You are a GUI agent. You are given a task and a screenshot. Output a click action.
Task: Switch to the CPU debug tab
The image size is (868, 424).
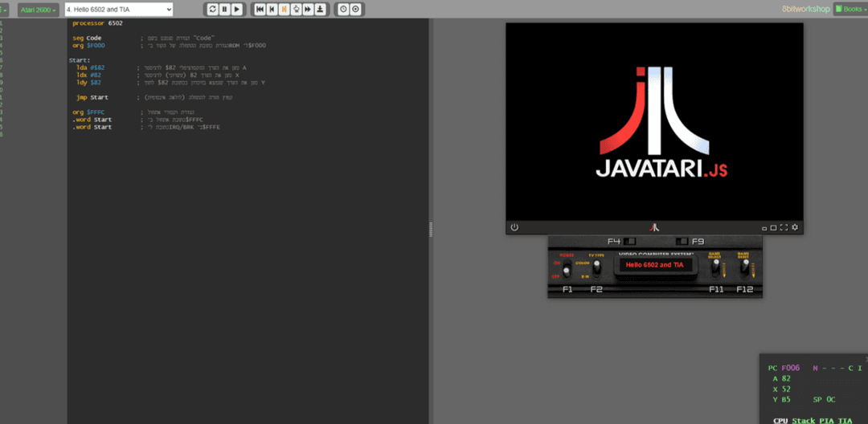click(x=780, y=421)
